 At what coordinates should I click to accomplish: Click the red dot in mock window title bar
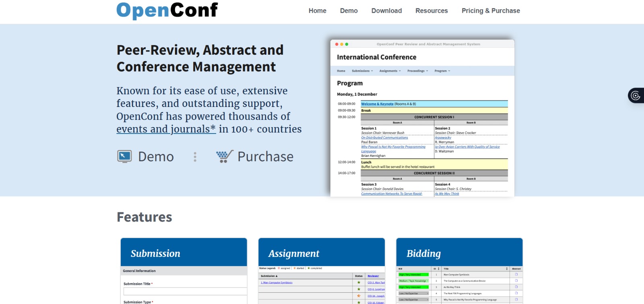pos(337,44)
